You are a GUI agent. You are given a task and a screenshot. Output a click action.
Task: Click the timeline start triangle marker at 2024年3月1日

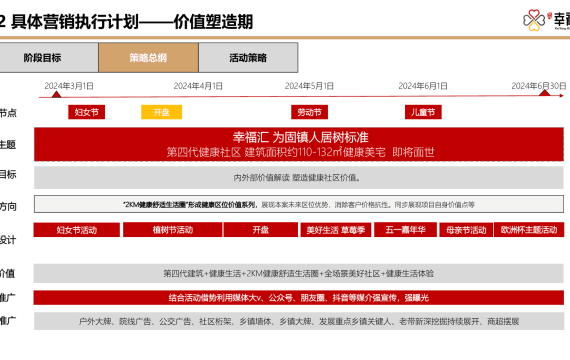click(x=56, y=94)
